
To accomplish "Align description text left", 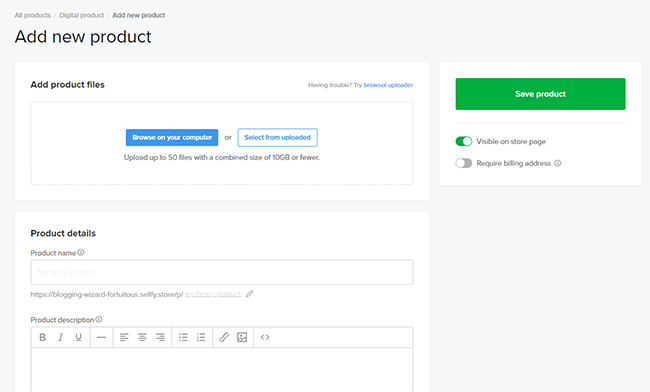I will coord(124,337).
